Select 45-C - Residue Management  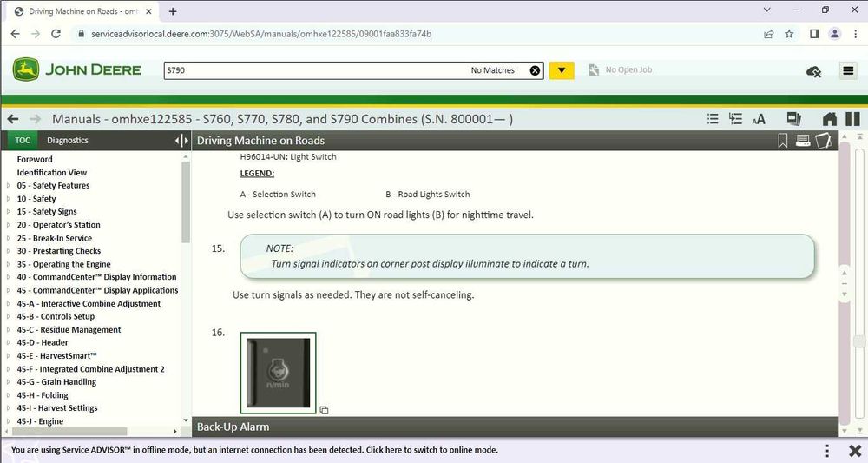click(x=69, y=329)
